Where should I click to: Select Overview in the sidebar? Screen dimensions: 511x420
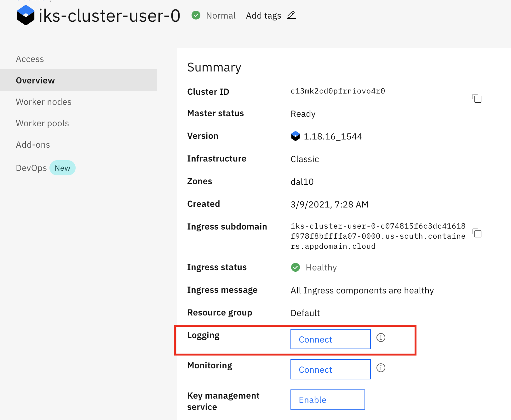pos(78,80)
